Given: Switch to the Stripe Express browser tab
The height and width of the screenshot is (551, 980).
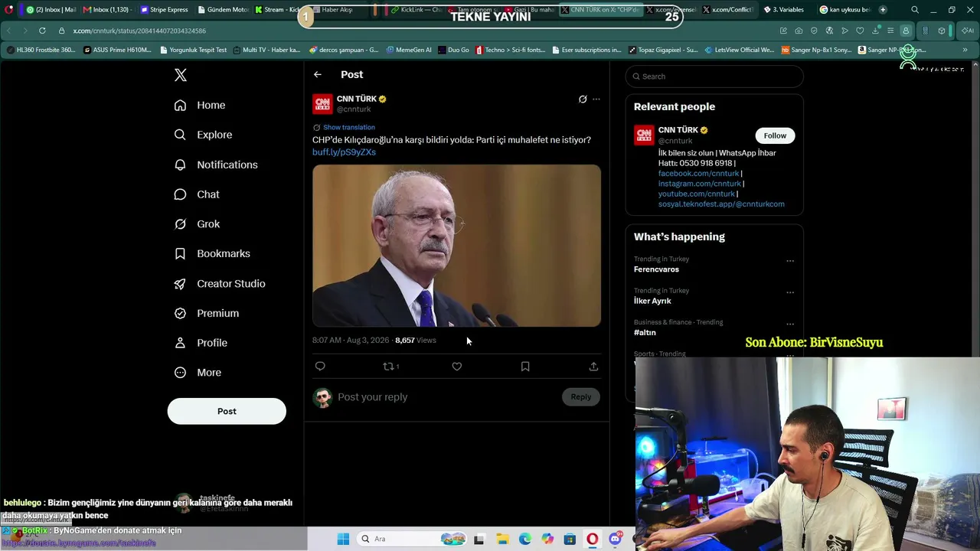Looking at the screenshot, I should click(163, 10).
